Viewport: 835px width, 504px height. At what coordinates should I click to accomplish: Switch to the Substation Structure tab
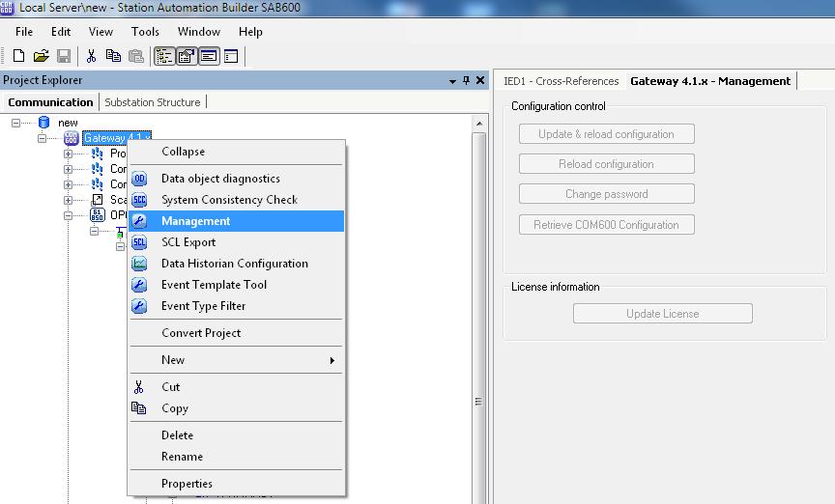tap(153, 102)
